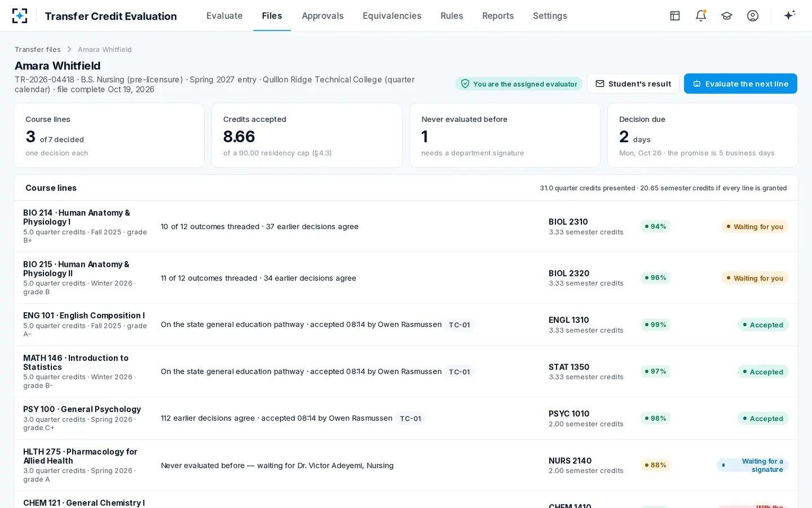Click Waiting for you status on BIO 214
The width and height of the screenshot is (812, 508).
tap(754, 227)
